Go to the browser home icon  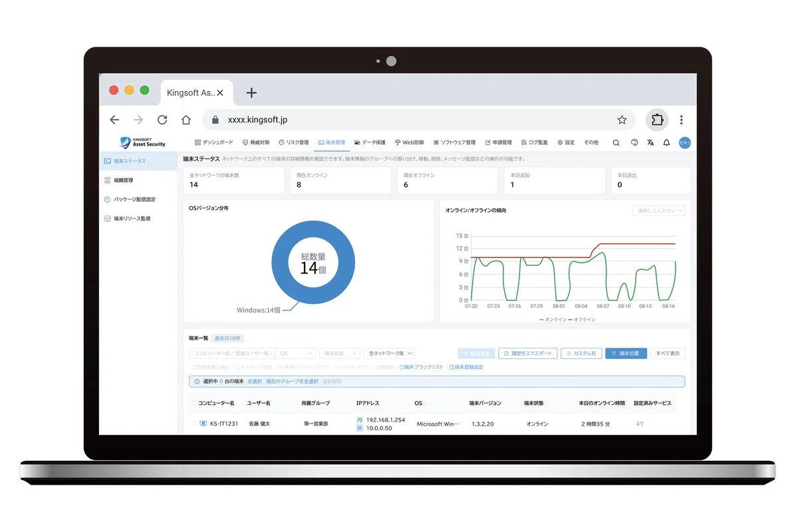pyautogui.click(x=186, y=120)
